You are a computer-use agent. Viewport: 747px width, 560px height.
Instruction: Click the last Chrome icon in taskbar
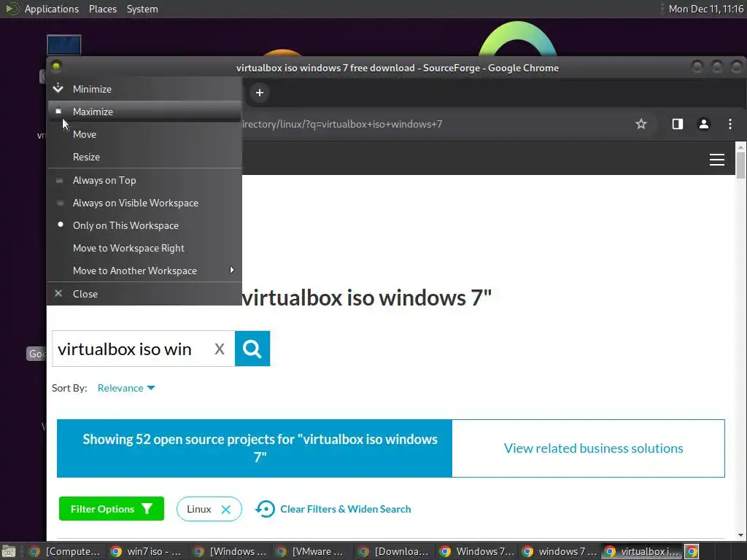(692, 551)
